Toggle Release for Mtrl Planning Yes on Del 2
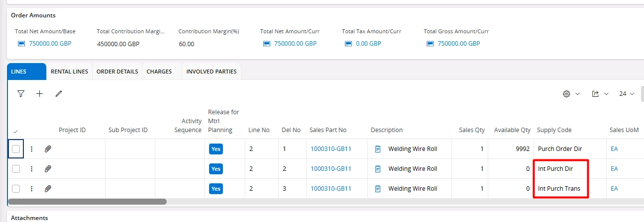Viewport: 644px width, 222px height. (x=216, y=169)
